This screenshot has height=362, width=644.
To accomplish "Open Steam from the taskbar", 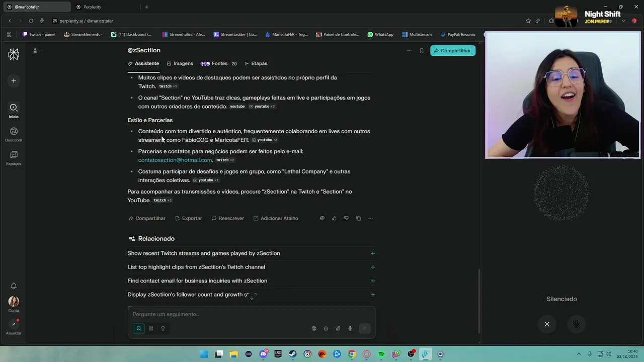I will pyautogui.click(x=292, y=354).
